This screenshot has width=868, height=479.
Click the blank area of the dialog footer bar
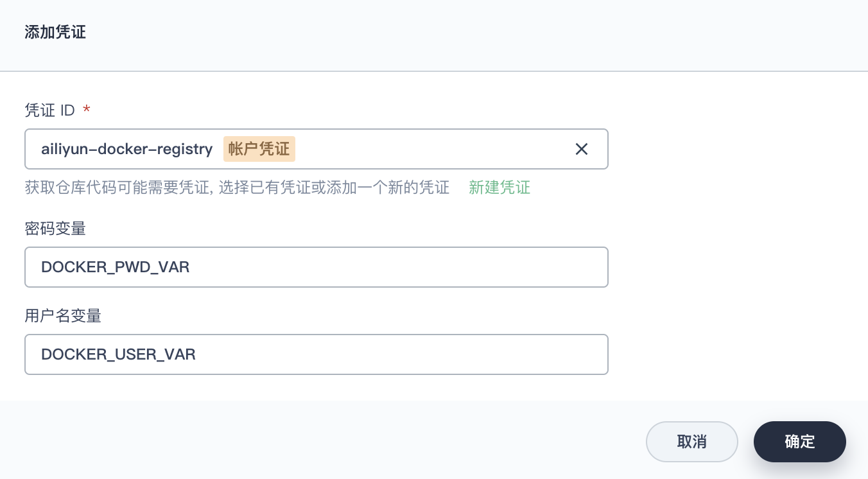[x=321, y=440]
